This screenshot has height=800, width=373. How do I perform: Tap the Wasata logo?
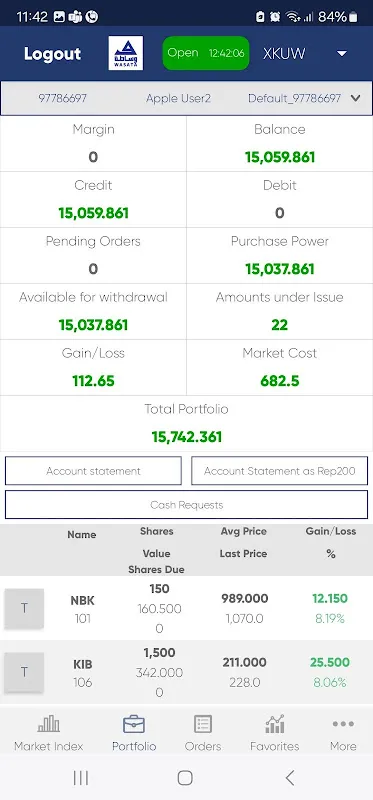126,53
